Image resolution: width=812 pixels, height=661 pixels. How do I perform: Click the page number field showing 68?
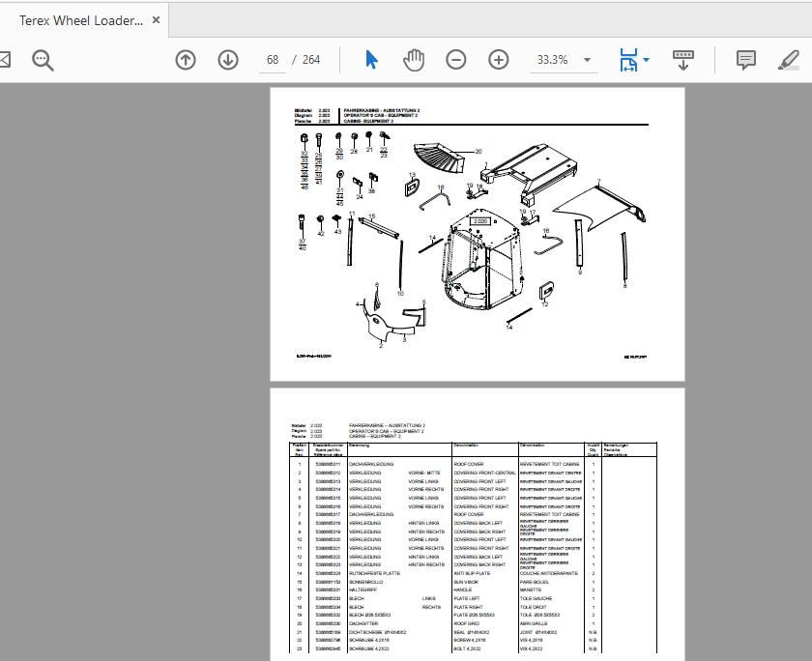[271, 59]
